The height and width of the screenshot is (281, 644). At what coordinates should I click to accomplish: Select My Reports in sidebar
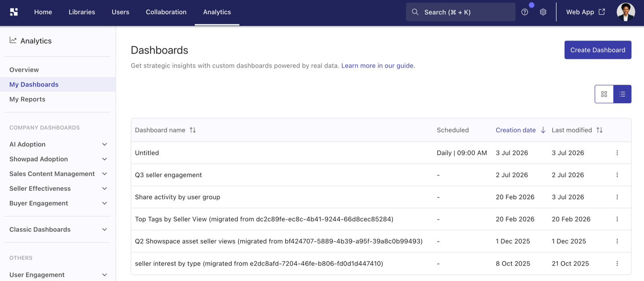[27, 99]
